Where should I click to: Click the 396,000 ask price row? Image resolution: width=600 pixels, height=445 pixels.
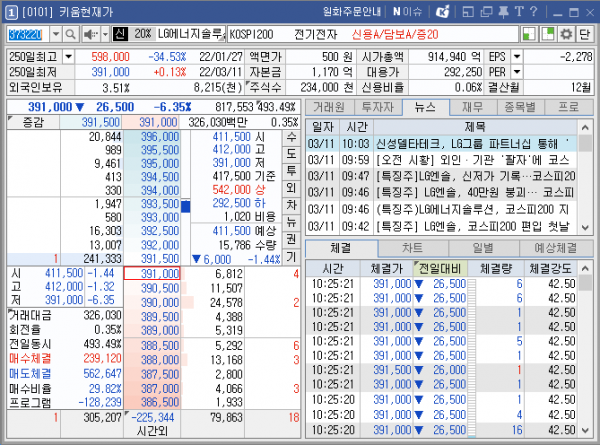(x=152, y=137)
